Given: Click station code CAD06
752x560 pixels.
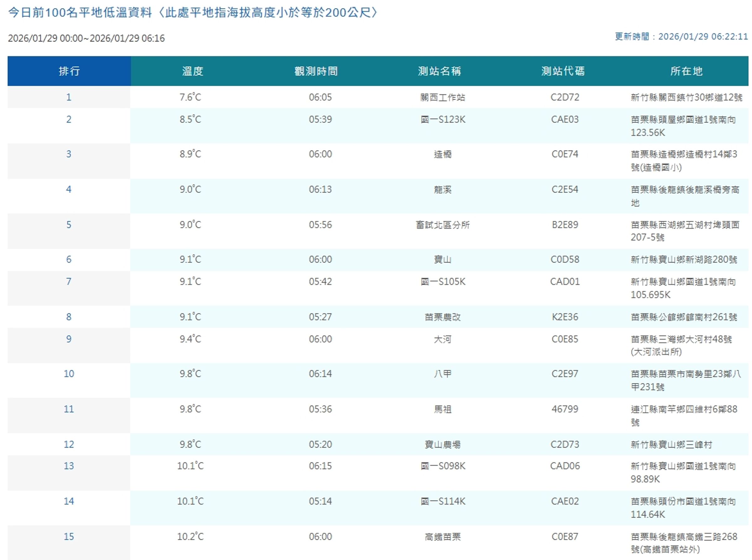Looking at the screenshot, I should 565,466.
